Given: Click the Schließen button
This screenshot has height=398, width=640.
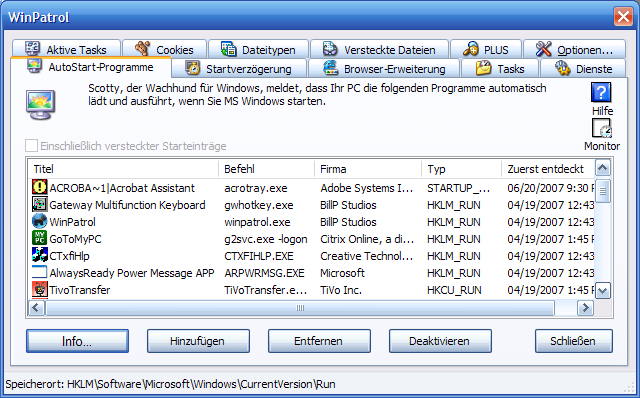Looking at the screenshot, I should pyautogui.click(x=573, y=341).
